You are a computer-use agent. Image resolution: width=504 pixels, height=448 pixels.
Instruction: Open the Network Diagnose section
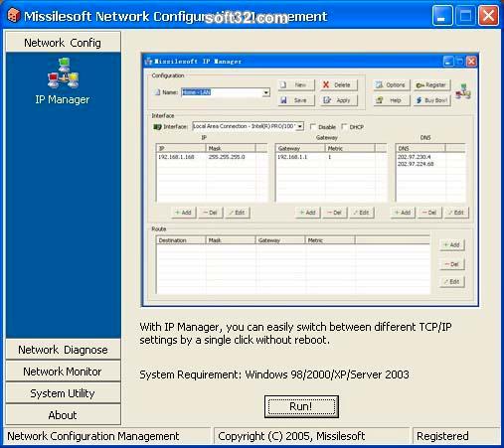tap(63, 350)
